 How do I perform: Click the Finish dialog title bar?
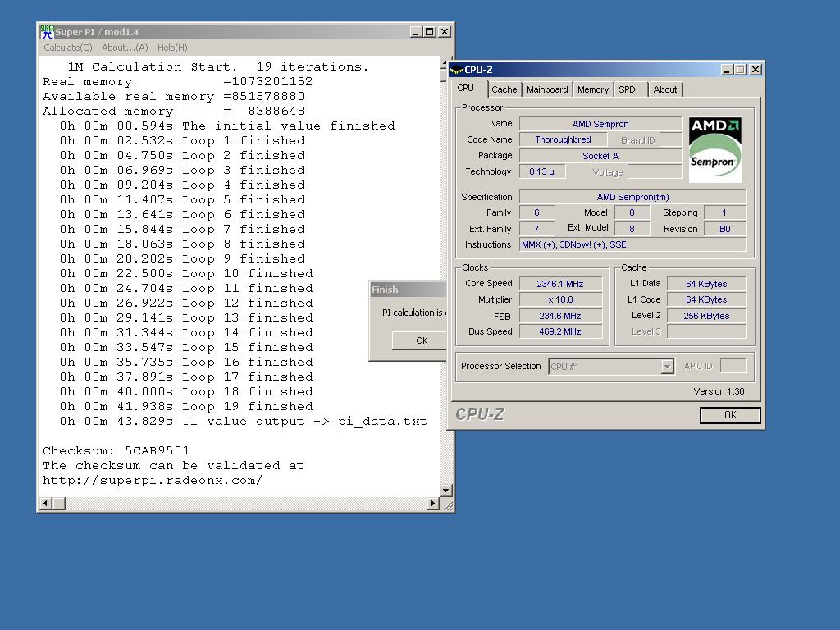tap(409, 290)
